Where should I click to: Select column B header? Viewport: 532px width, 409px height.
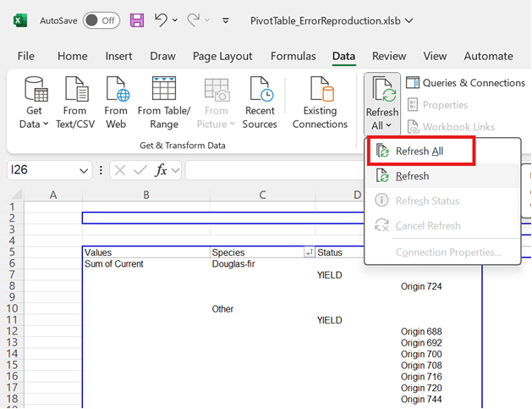[146, 195]
